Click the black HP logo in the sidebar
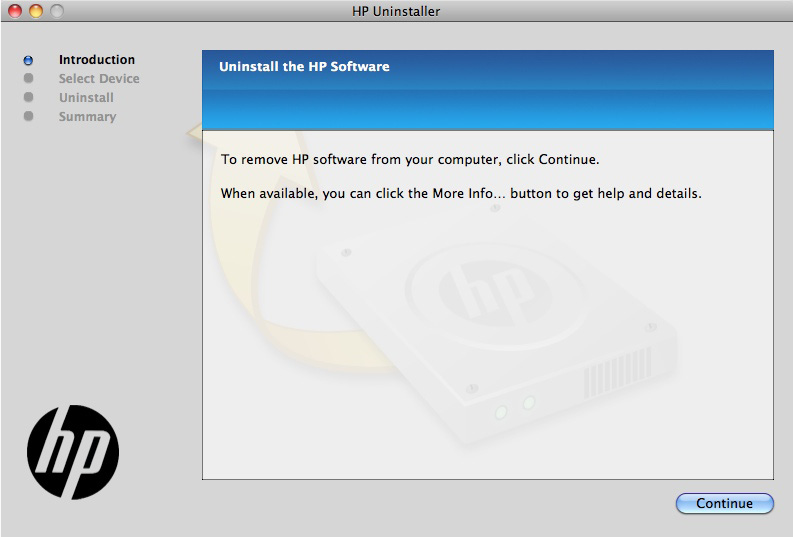The height and width of the screenshot is (537, 793). [72, 452]
